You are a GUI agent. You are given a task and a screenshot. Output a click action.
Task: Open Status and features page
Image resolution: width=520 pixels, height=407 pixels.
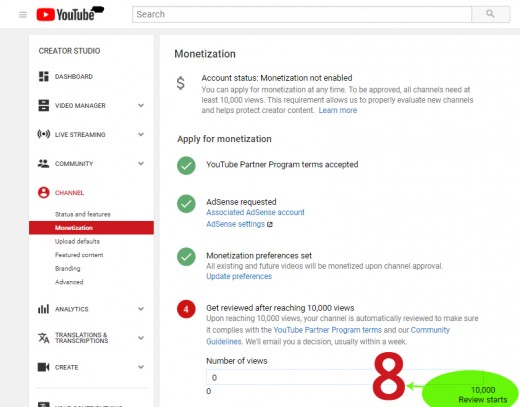coord(83,214)
